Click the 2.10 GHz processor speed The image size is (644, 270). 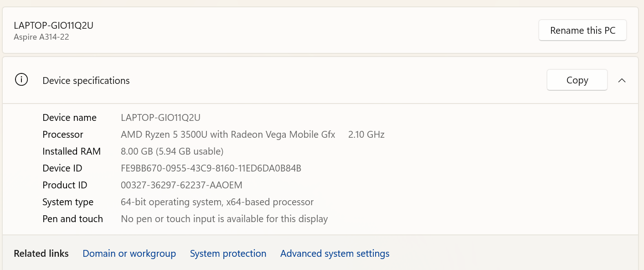click(366, 135)
